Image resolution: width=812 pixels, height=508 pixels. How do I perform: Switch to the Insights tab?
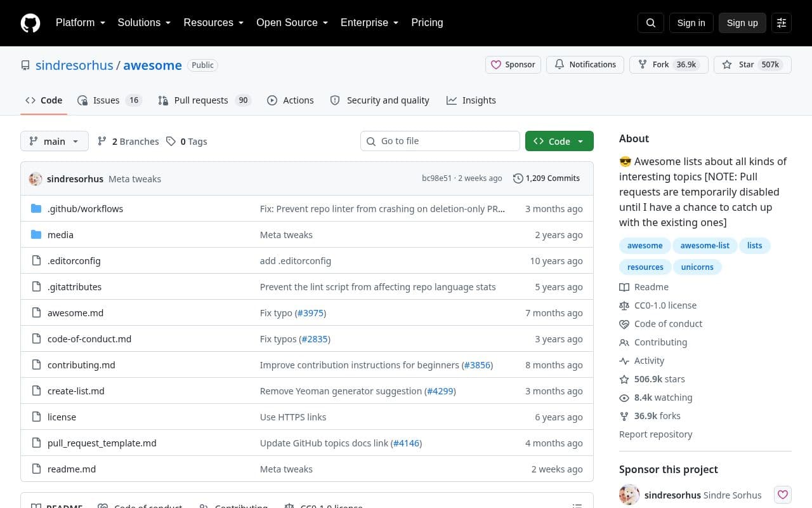click(471, 100)
